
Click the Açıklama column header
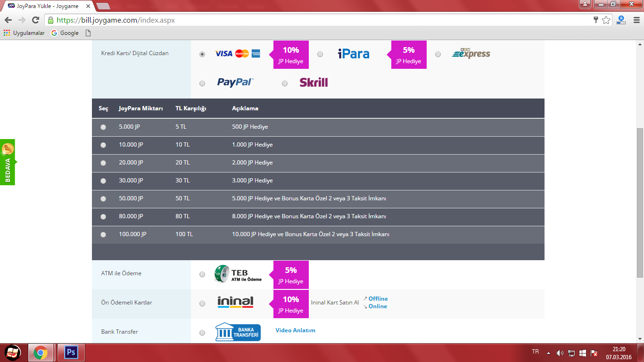[245, 108]
